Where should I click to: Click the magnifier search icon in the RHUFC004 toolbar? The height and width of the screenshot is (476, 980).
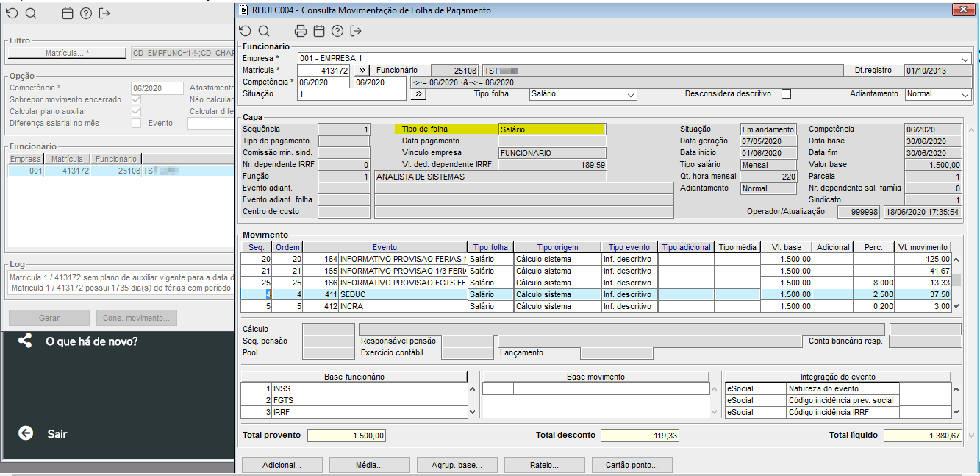point(264,31)
